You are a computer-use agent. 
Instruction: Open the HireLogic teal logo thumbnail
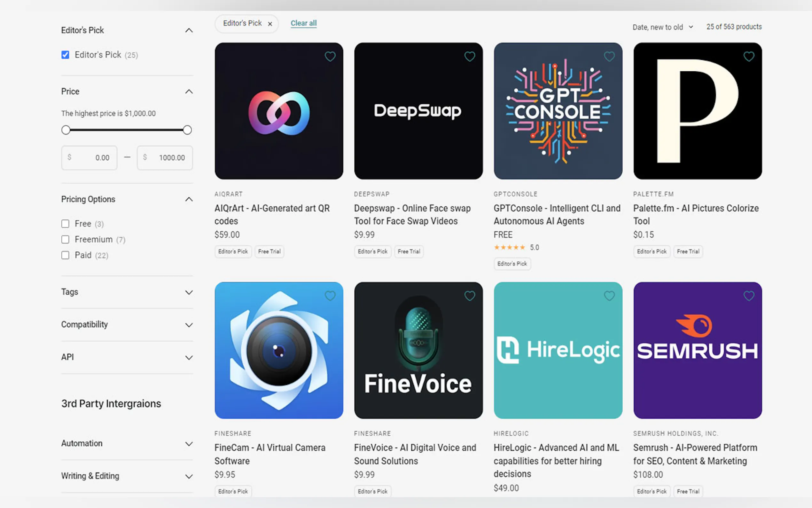558,350
